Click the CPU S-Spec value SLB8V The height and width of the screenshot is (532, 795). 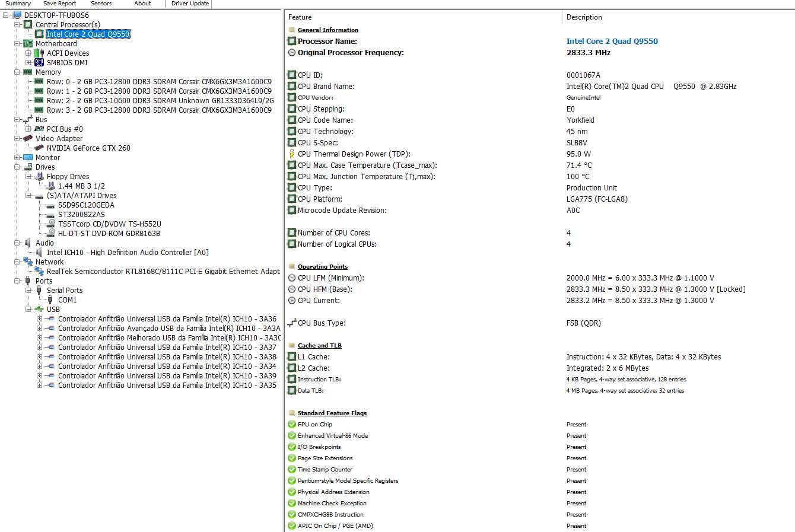pyautogui.click(x=577, y=143)
